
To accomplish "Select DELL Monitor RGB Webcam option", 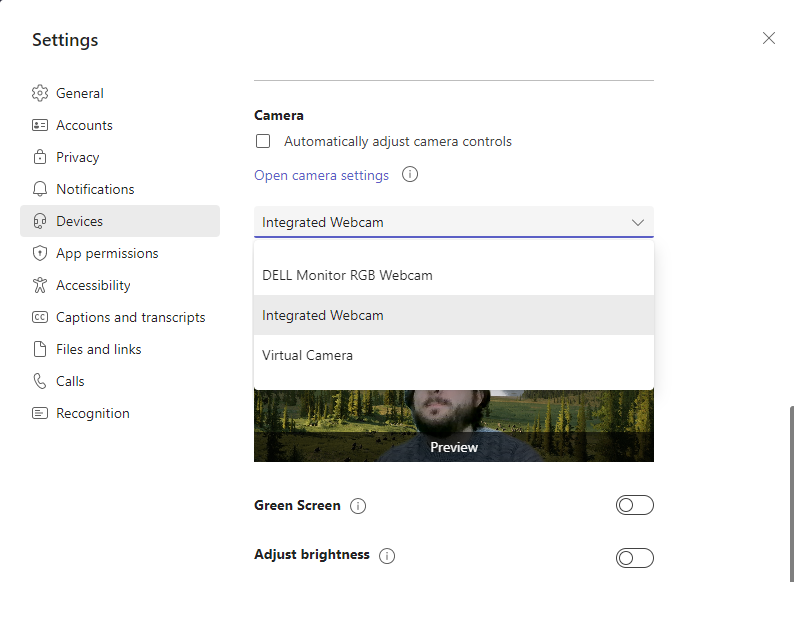I will pyautogui.click(x=347, y=275).
